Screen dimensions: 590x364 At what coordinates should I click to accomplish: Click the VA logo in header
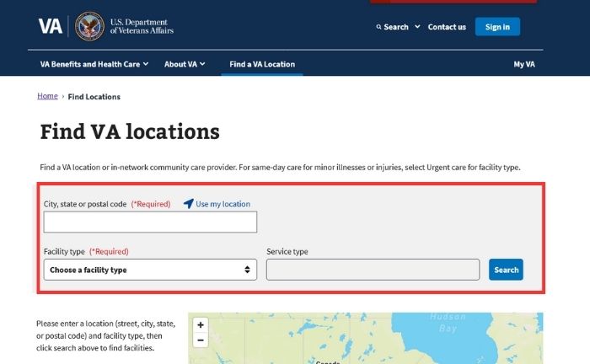click(x=51, y=26)
